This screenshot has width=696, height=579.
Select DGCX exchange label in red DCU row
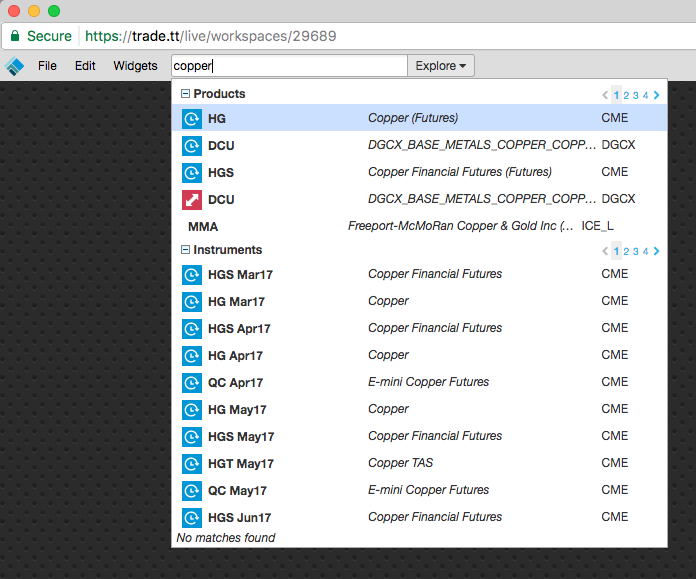(x=618, y=199)
